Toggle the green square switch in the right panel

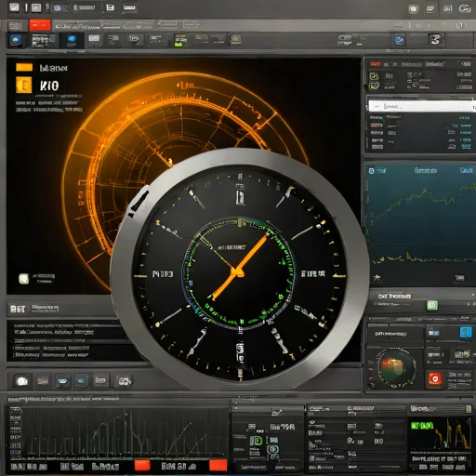432,305
